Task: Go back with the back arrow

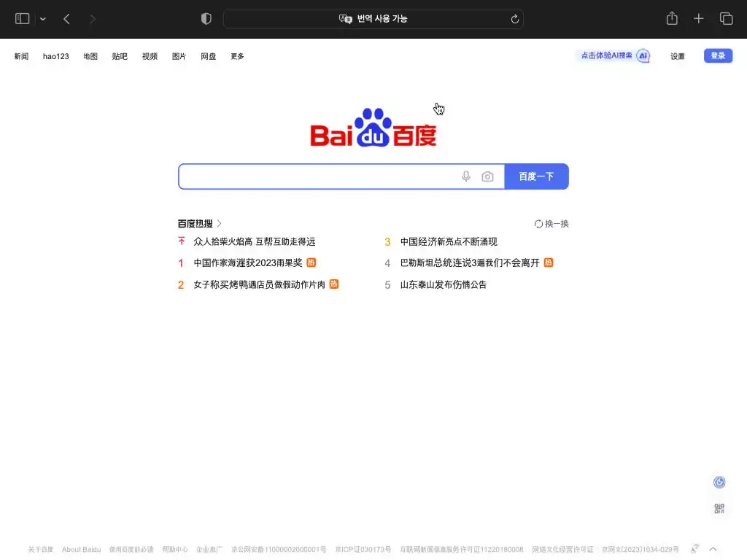Action: 66,19
